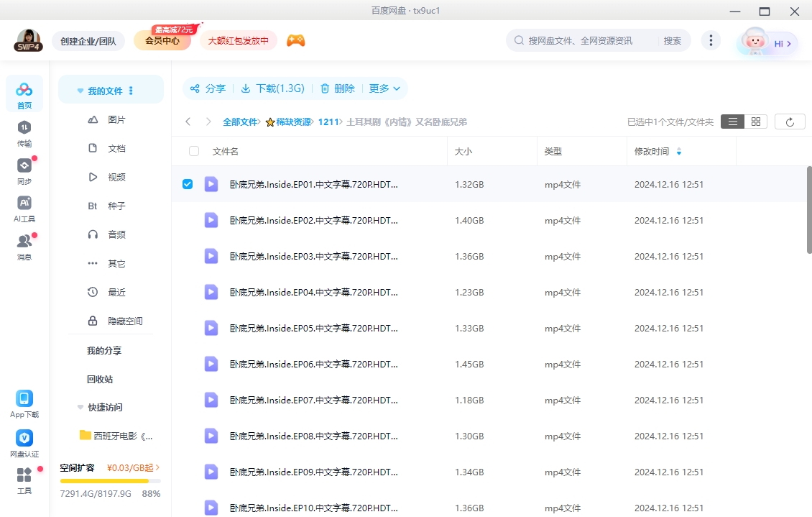Open the 视频 video category
The image size is (812, 517).
pyautogui.click(x=117, y=176)
